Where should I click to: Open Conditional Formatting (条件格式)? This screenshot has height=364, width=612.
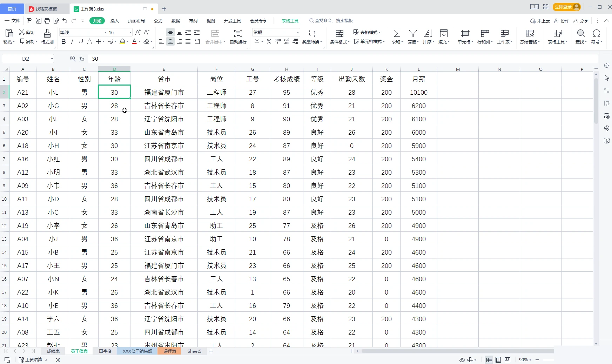339,36
